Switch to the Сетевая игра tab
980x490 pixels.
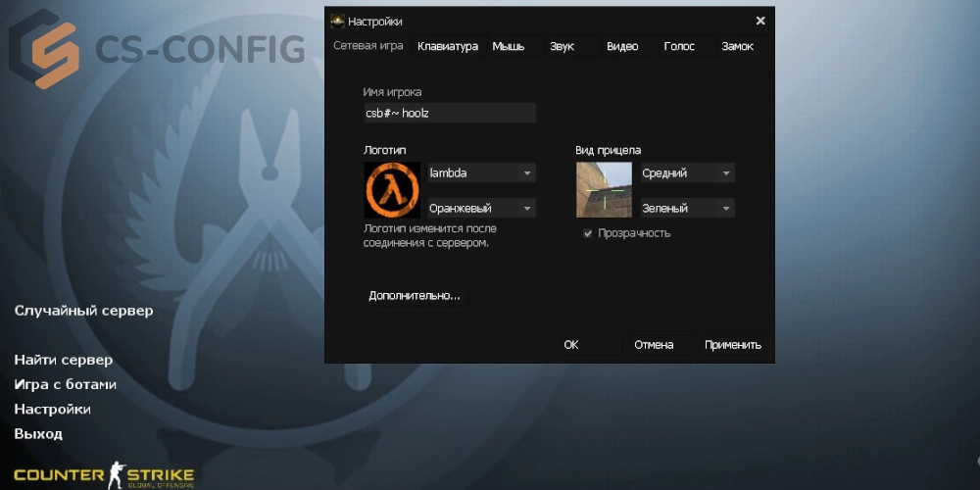click(x=368, y=46)
